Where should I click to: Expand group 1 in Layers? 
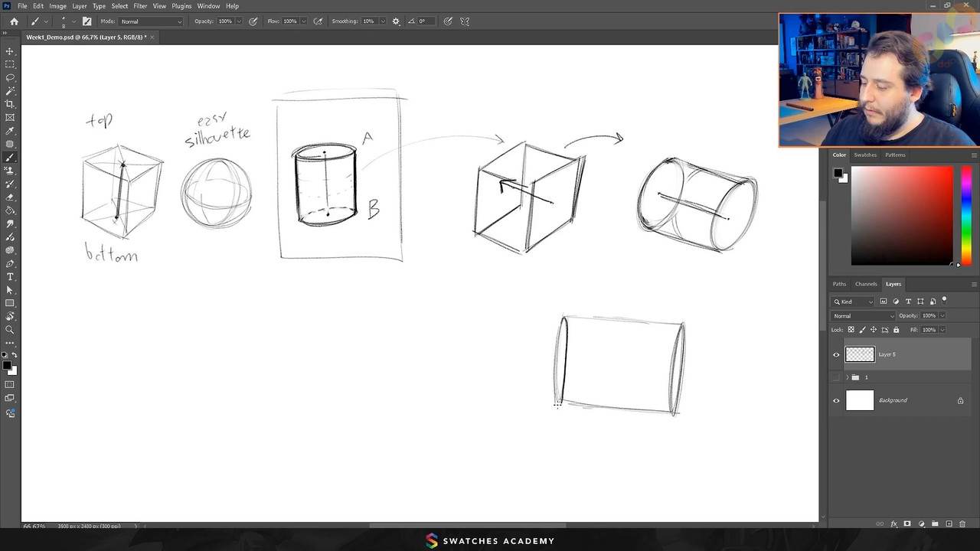coord(848,377)
